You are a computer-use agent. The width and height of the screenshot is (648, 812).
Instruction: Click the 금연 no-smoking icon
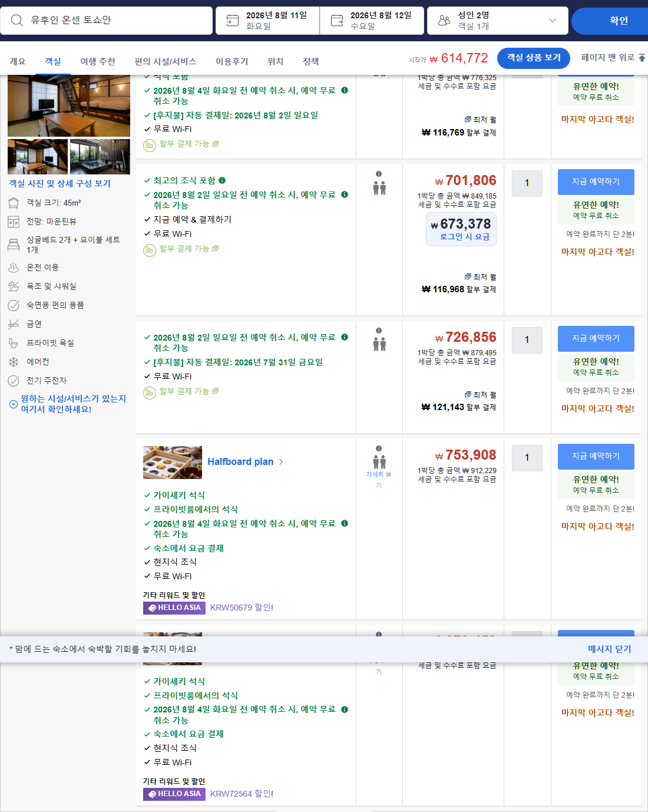coord(14,324)
